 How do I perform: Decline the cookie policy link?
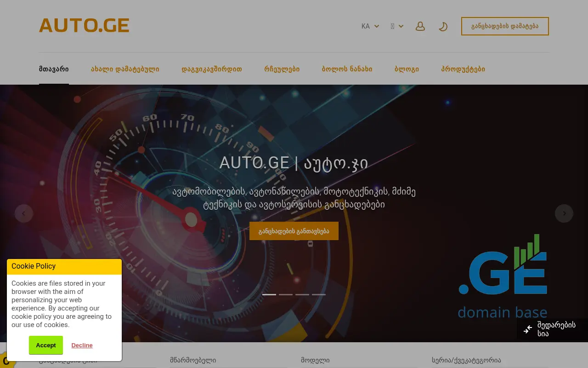(82, 345)
